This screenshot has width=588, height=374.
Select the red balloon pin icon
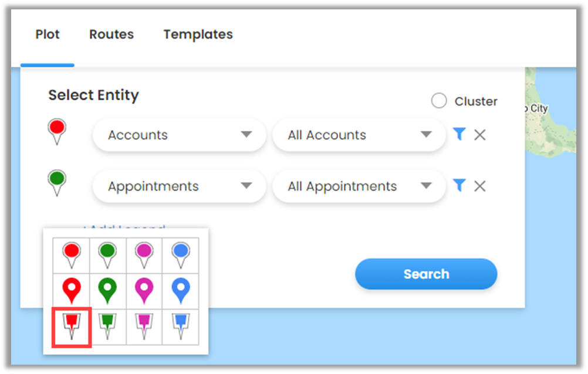pyautogui.click(x=72, y=254)
